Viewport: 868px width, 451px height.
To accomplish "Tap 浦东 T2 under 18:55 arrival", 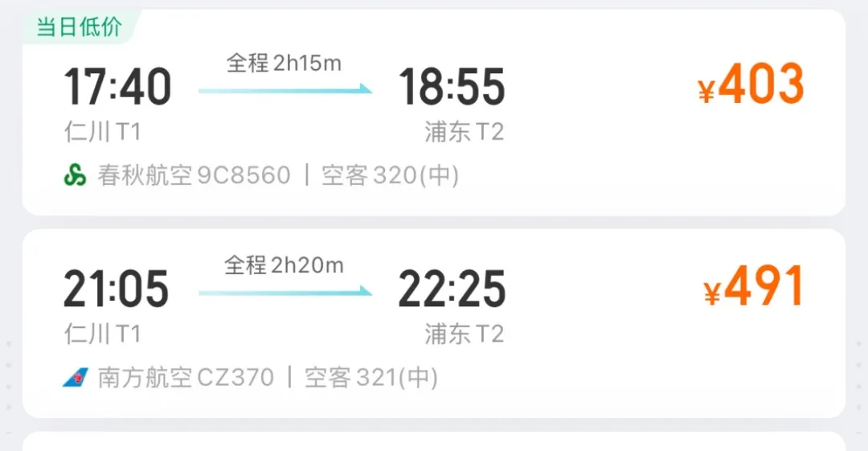I will point(465,132).
